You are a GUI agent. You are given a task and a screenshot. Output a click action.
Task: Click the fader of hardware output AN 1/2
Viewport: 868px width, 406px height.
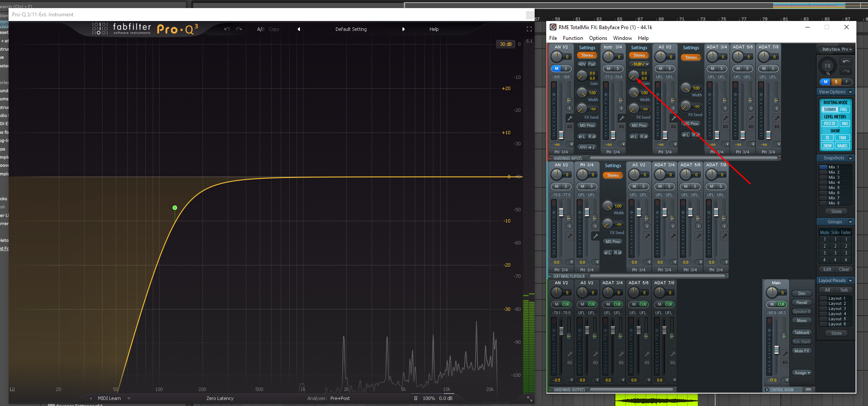tap(561, 330)
